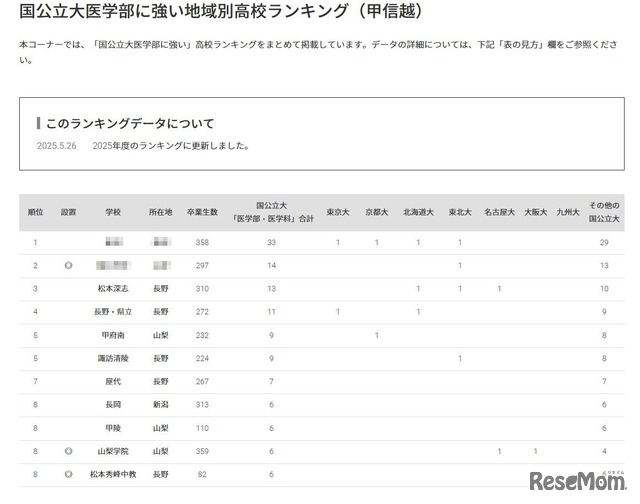Viewport: 640px width, 504px height.
Task: Click graduate count 232 for 甲府南
Action: pos(202,335)
